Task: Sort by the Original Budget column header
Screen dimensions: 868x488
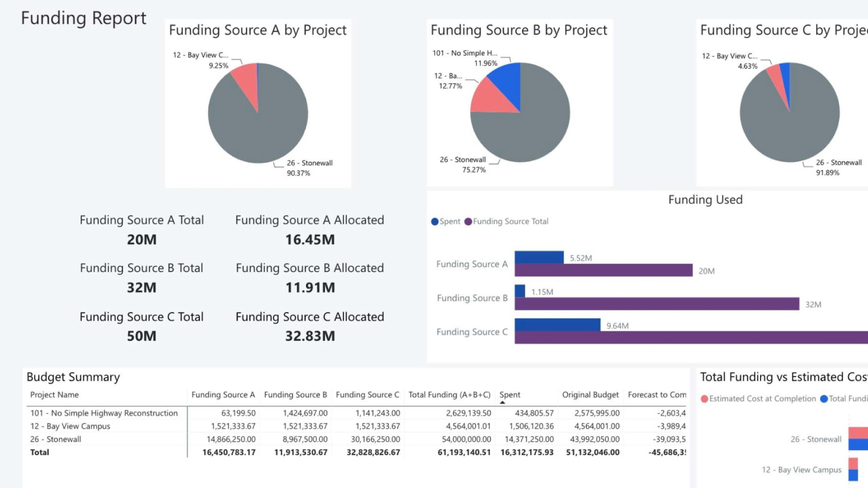Action: (x=590, y=394)
